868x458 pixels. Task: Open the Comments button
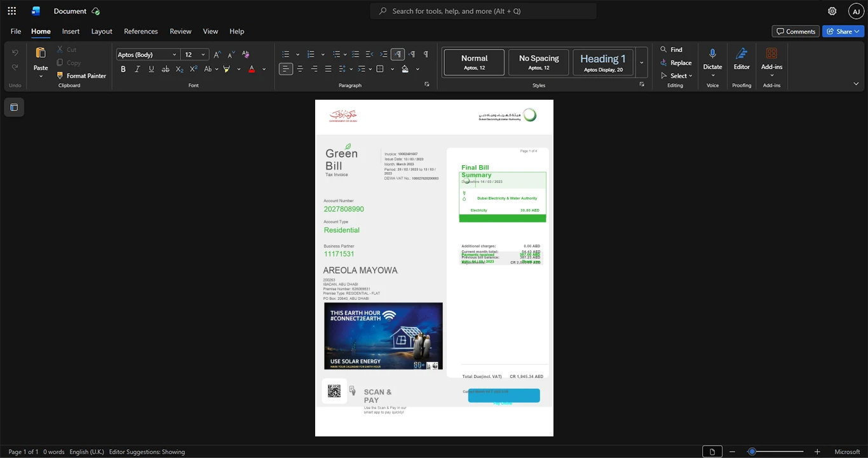796,31
